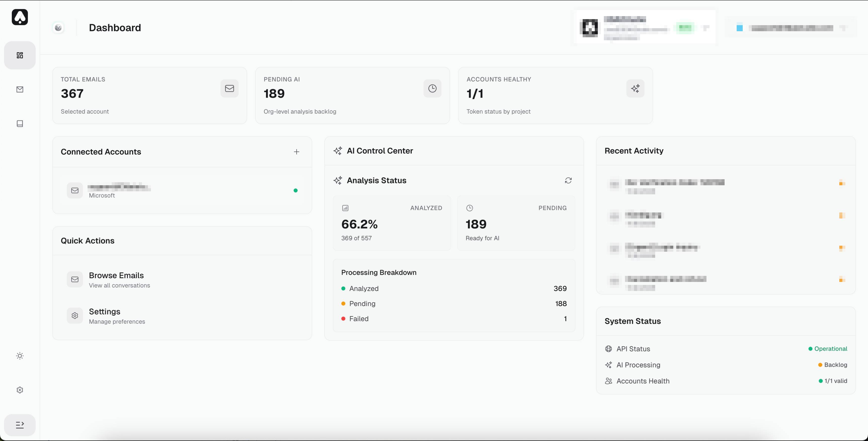Select the Dashboard grid icon in sidebar
The height and width of the screenshot is (441, 868).
[20, 55]
